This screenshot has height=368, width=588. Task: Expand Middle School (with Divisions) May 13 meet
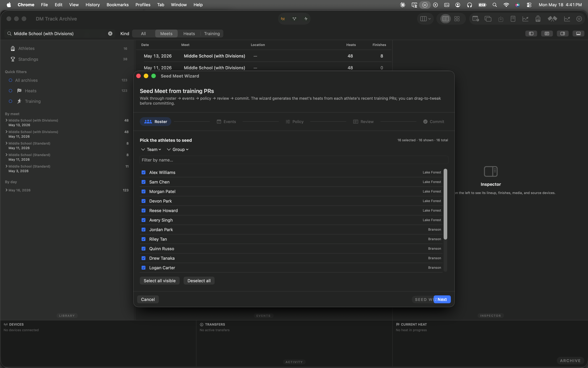click(x=6, y=120)
